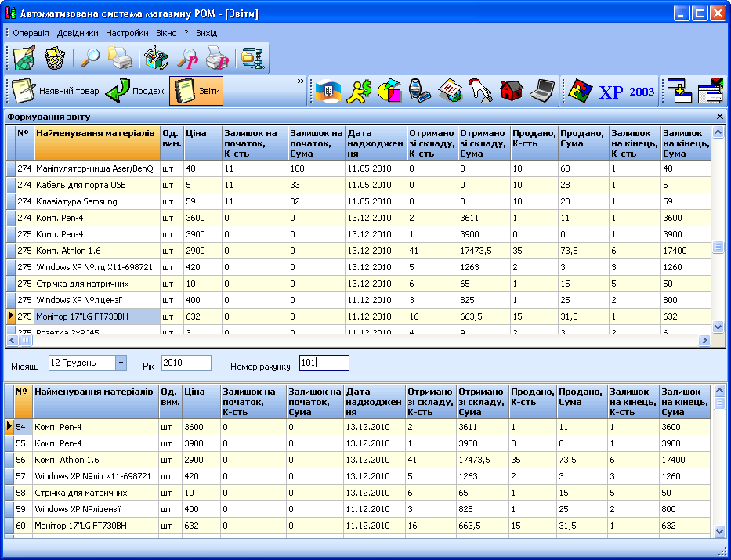The width and height of the screenshot is (731, 560).
Task: Open the ? help menu
Action: (x=186, y=33)
